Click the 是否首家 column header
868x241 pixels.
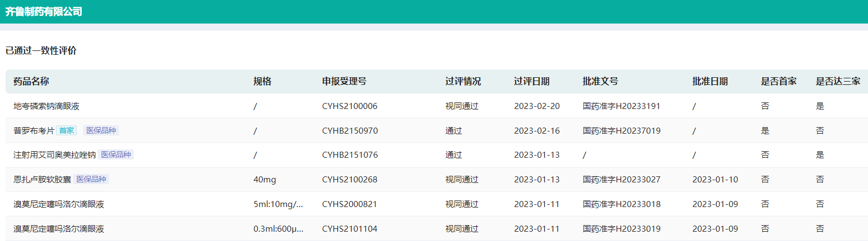[x=779, y=81]
